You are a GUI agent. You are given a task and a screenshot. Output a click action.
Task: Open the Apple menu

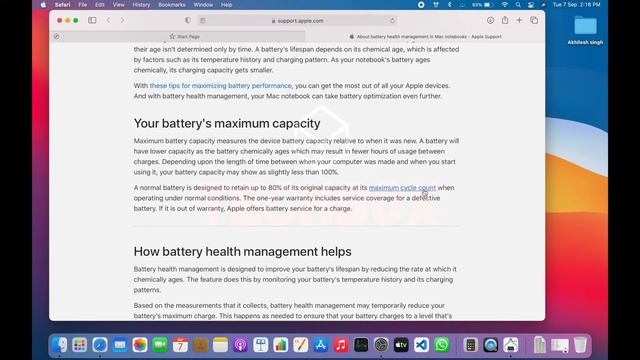click(43, 5)
